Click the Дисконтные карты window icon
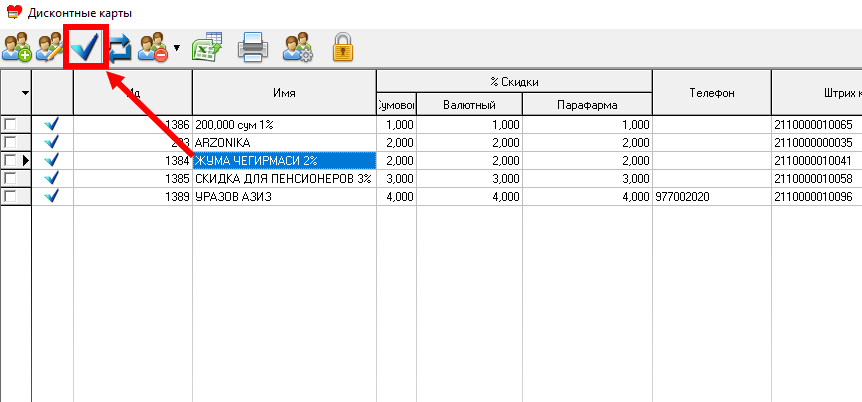The height and width of the screenshot is (402, 862). pos(13,12)
